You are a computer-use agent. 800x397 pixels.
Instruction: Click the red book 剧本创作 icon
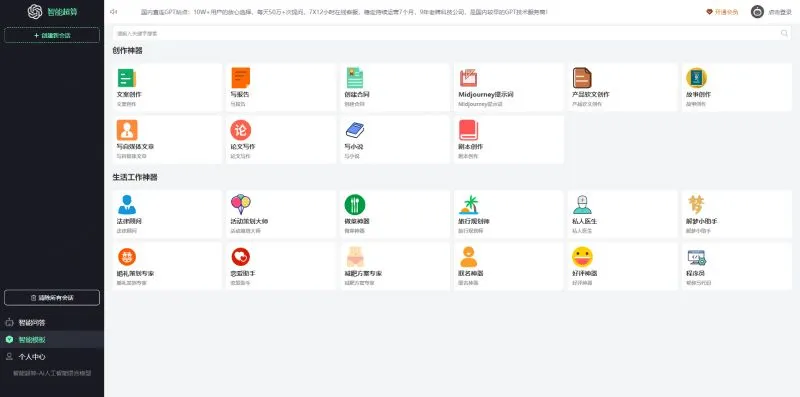[468, 130]
